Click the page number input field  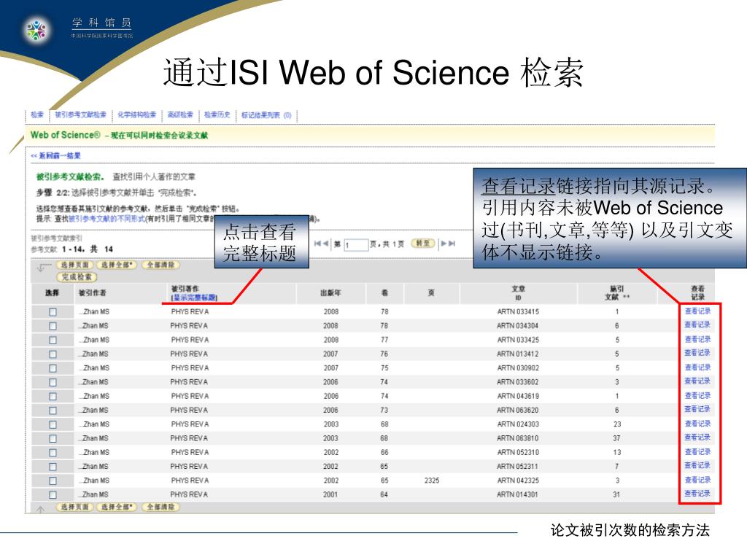356,245
